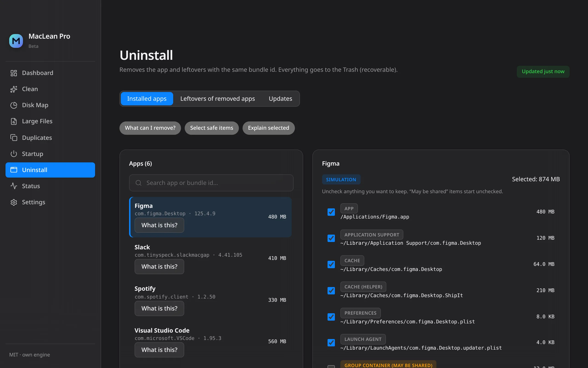Click the Status activity pulse icon
This screenshot has height=368, width=588.
14,186
